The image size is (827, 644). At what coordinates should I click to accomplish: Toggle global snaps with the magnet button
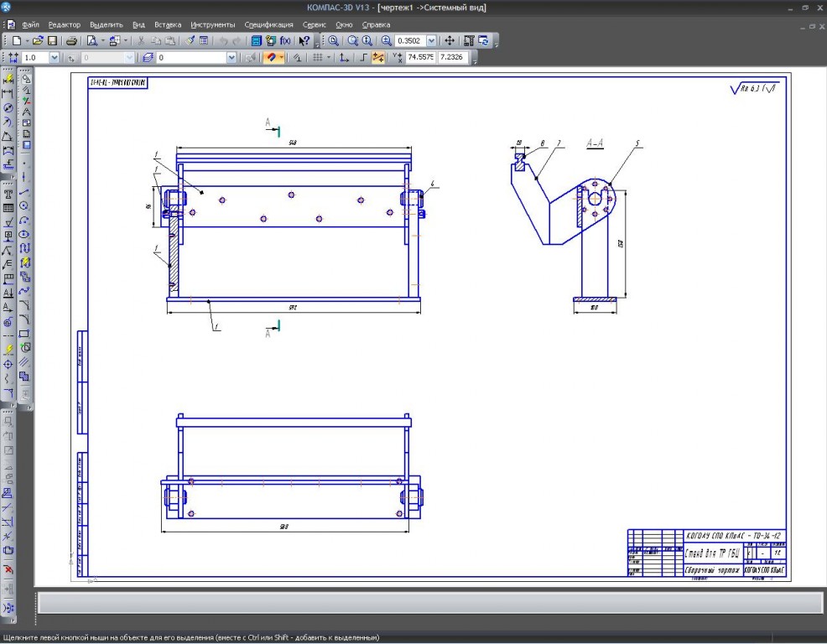click(x=271, y=58)
